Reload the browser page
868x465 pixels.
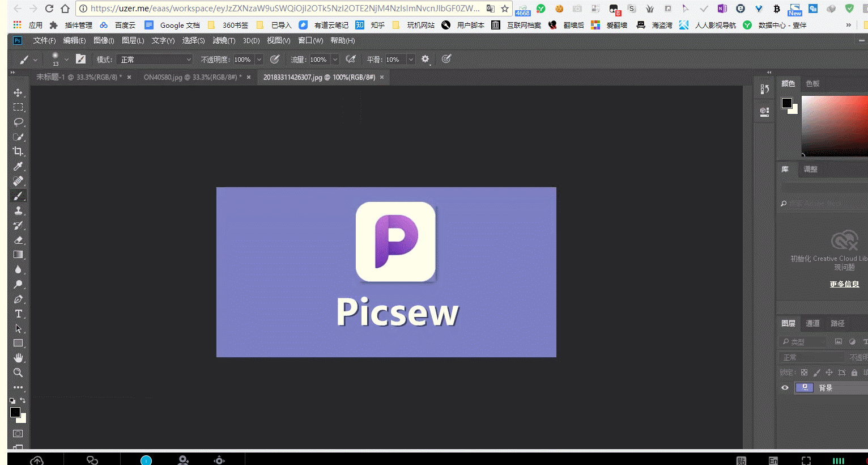coord(49,9)
